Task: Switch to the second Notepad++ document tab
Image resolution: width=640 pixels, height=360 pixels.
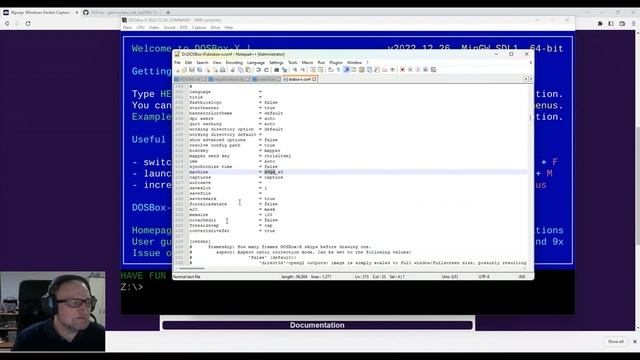Action: click(229, 79)
